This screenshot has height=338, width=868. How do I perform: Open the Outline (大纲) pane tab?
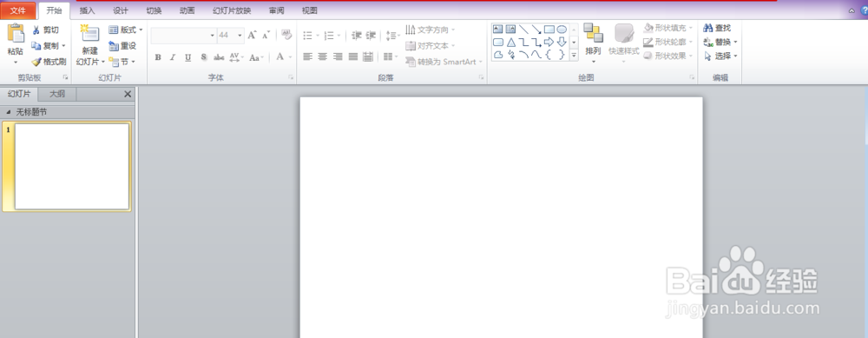[57, 94]
